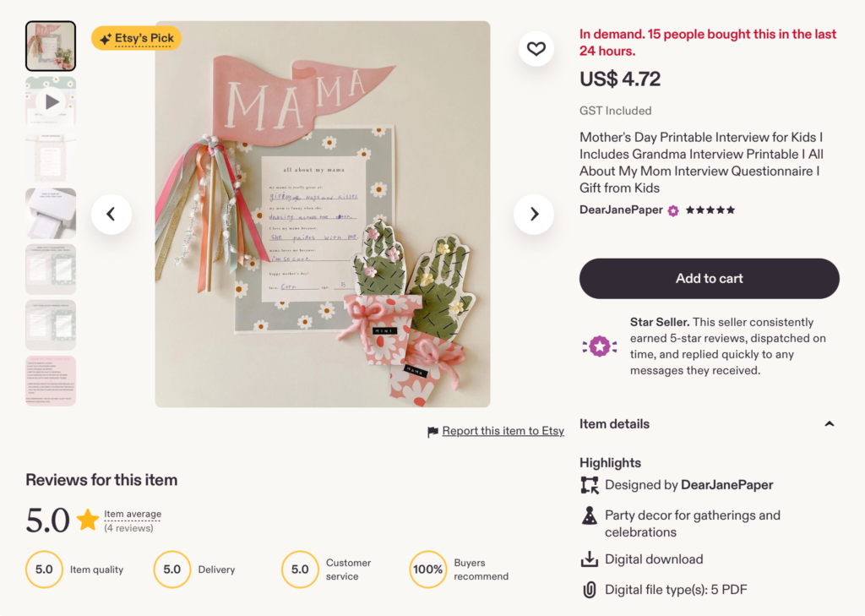Collapse the Item details section
Image resolution: width=865 pixels, height=616 pixels.
pyautogui.click(x=829, y=424)
